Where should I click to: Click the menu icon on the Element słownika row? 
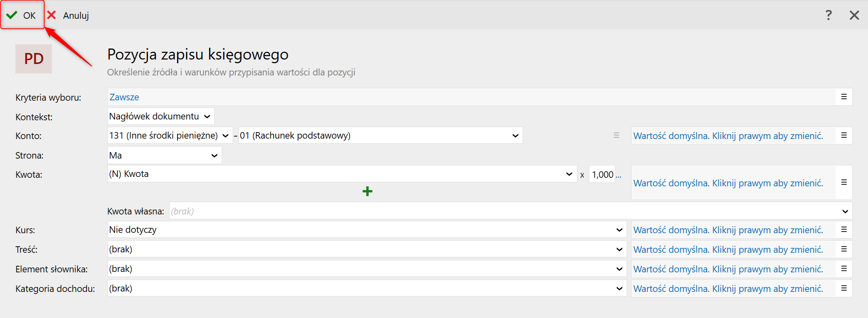coord(844,269)
